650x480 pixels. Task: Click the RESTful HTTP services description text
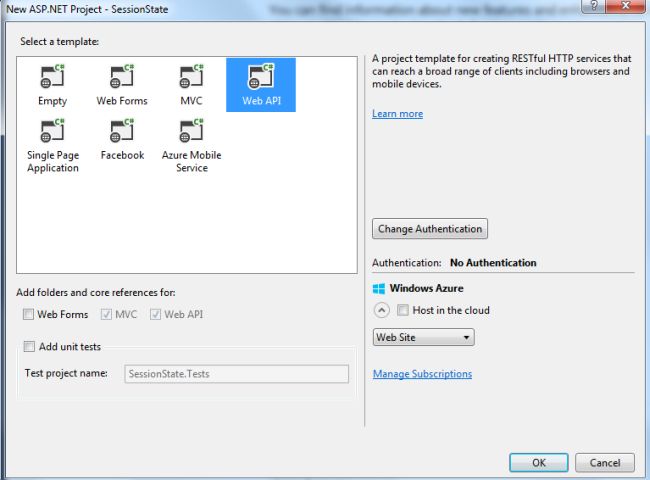[502, 71]
